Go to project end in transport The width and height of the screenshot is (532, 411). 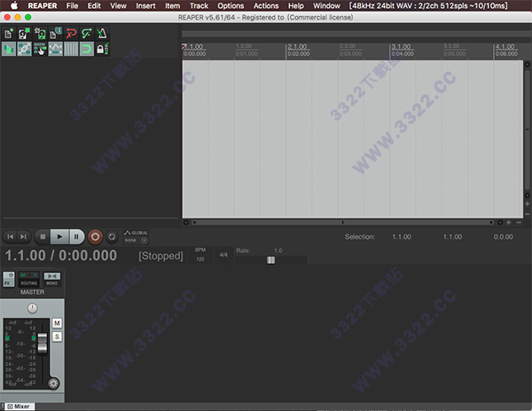23,237
